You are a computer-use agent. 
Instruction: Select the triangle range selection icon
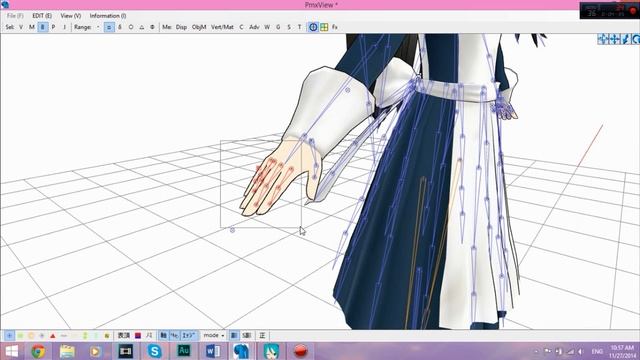[142, 27]
